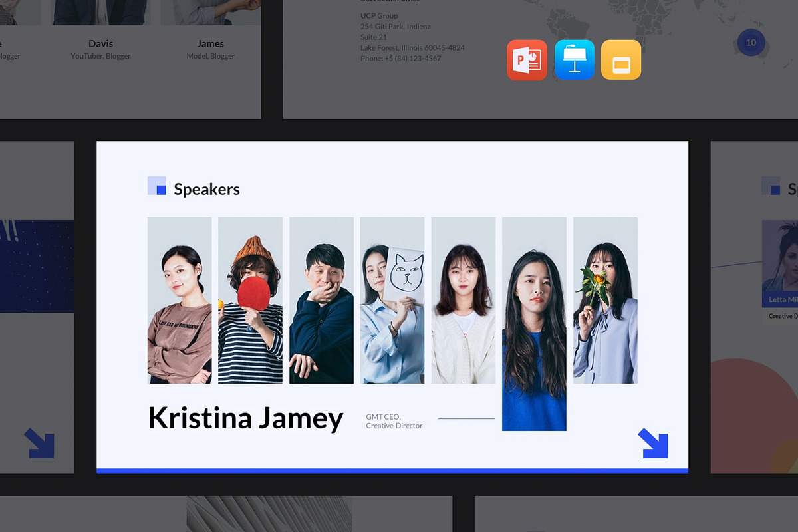
Task: Click the phone number in address block
Action: 400,59
